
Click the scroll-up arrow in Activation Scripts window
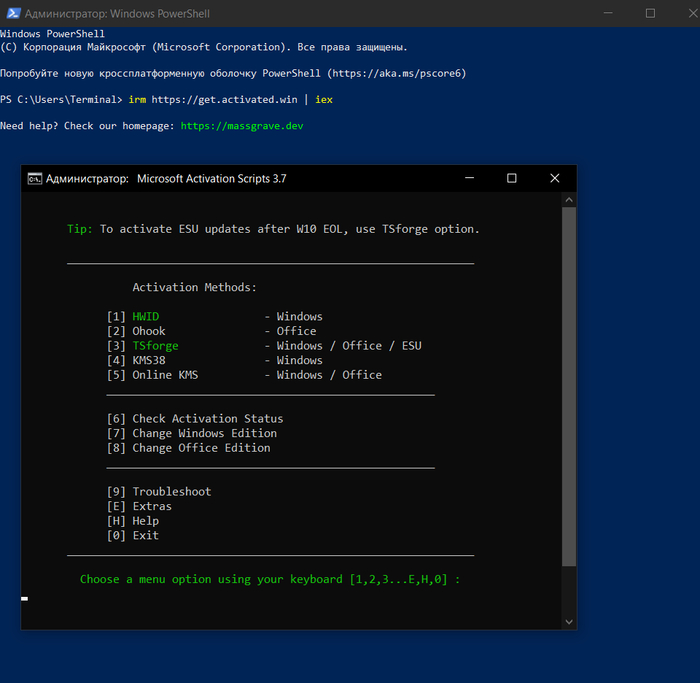(569, 200)
